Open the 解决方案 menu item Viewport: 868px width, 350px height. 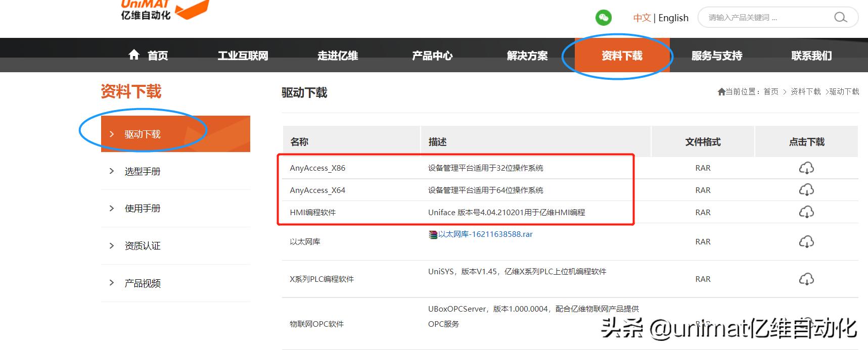coord(527,55)
